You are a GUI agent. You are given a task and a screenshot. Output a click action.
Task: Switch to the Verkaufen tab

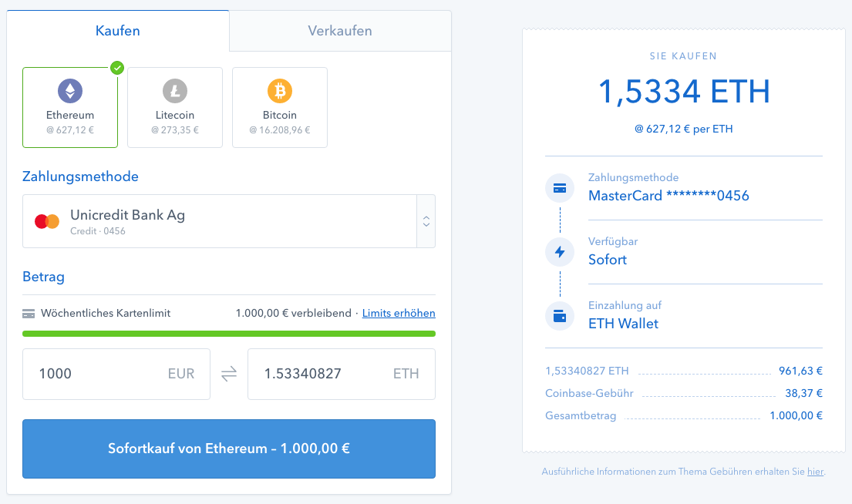pos(339,30)
